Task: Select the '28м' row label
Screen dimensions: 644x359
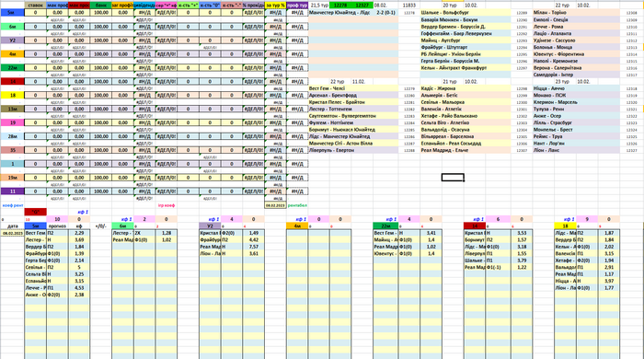Action: (x=12, y=136)
